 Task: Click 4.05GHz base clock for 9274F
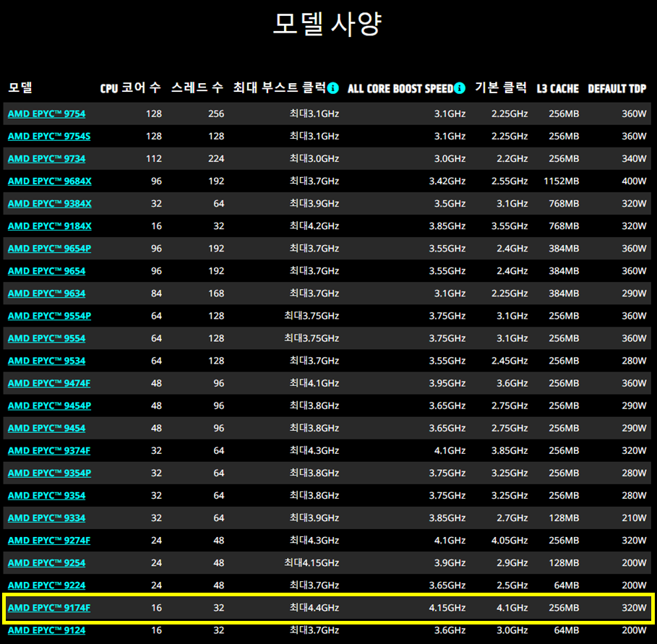click(x=510, y=541)
